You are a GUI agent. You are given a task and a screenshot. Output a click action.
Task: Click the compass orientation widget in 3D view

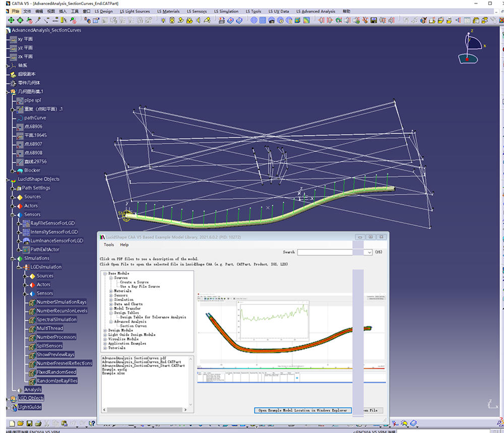(471, 47)
